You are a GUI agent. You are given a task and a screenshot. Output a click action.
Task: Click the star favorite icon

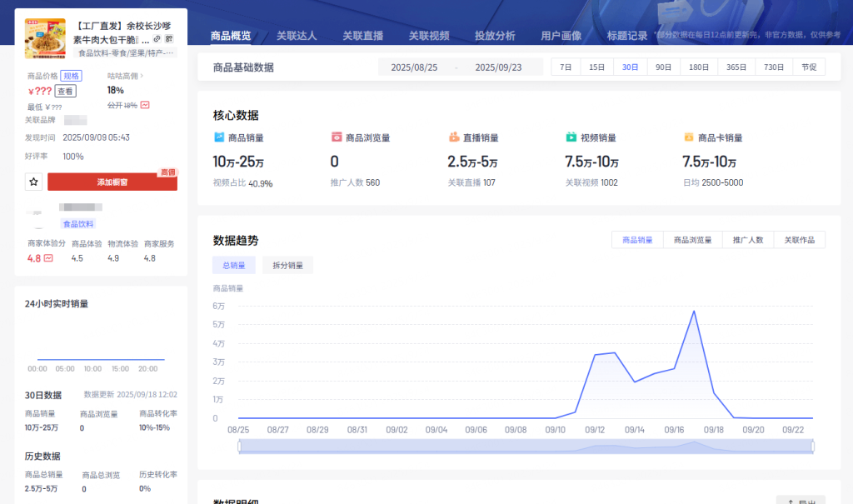click(33, 182)
